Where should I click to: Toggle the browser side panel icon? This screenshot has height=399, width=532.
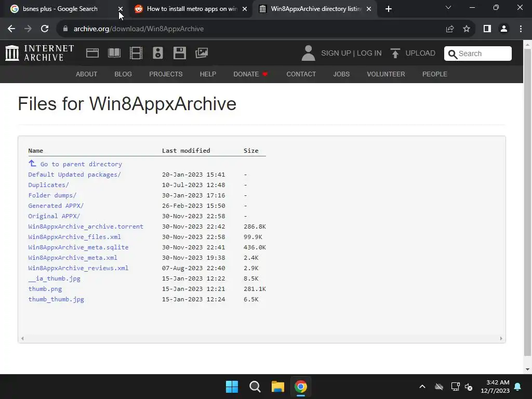click(487, 29)
